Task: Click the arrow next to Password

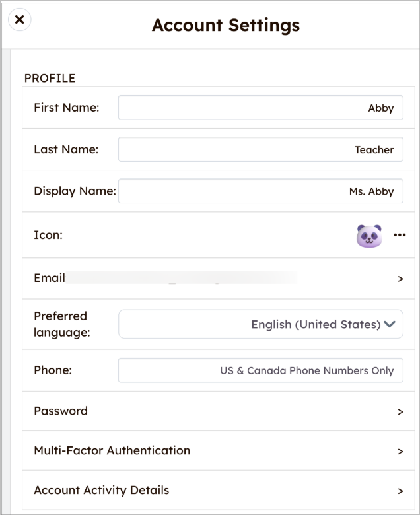Action: click(x=400, y=411)
